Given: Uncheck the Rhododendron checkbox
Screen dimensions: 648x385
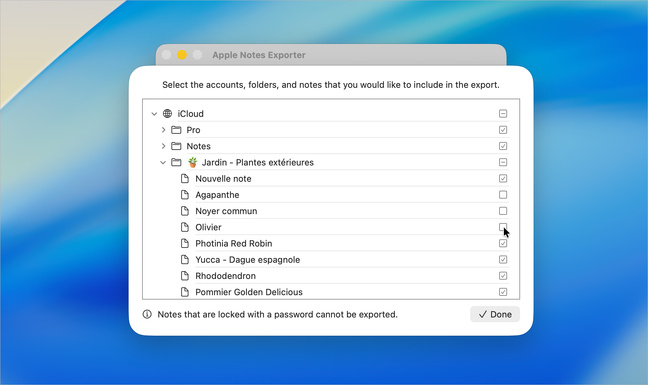Looking at the screenshot, I should 503,276.
